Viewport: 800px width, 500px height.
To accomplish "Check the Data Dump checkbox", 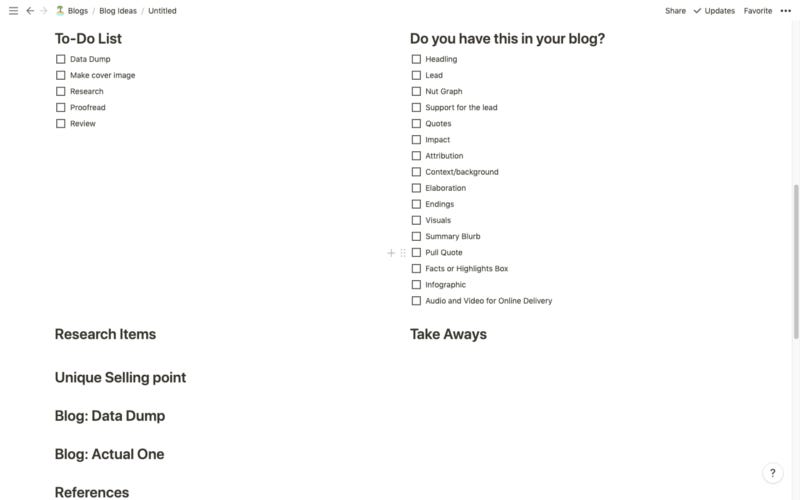I will 61,59.
